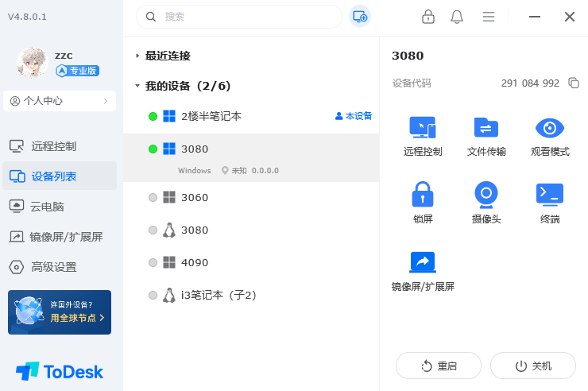The image size is (588, 391).
Task: Open 高级设置 in the sidebar
Action: pos(60,267)
